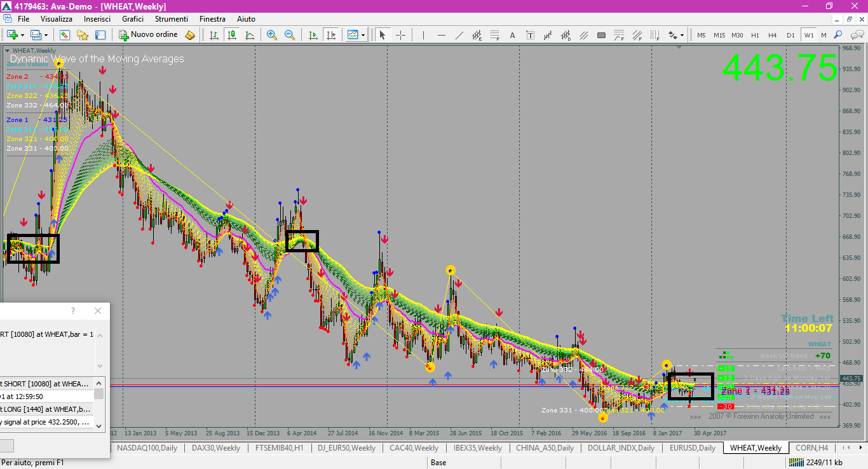868x469 pixels.
Task: Select the text label tool with T
Action: point(531,35)
